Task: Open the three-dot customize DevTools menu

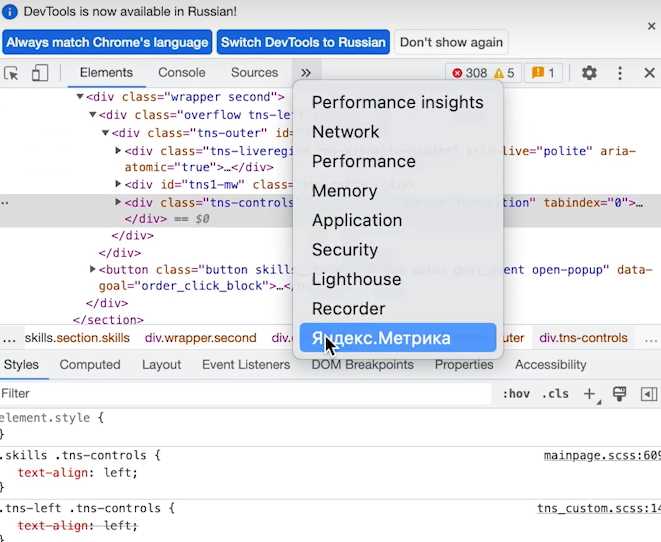Action: [619, 73]
